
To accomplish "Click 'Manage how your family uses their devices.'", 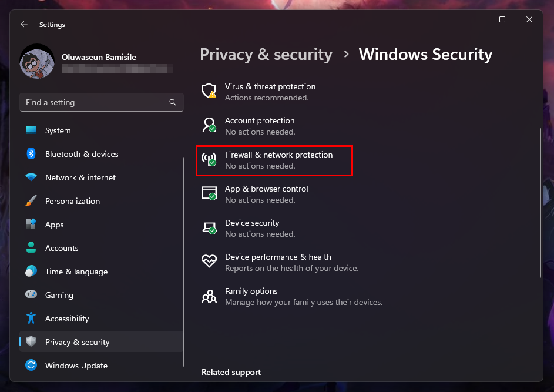I will click(x=304, y=302).
